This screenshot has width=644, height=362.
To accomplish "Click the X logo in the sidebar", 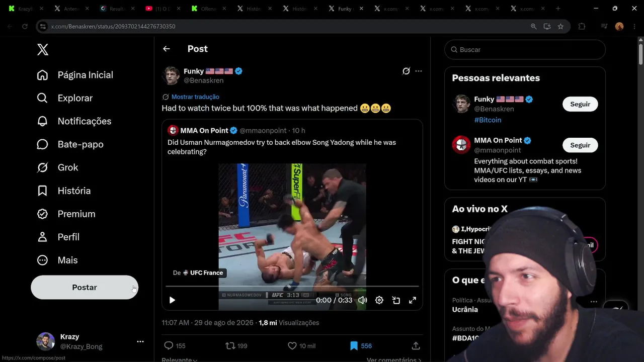I will tap(43, 49).
